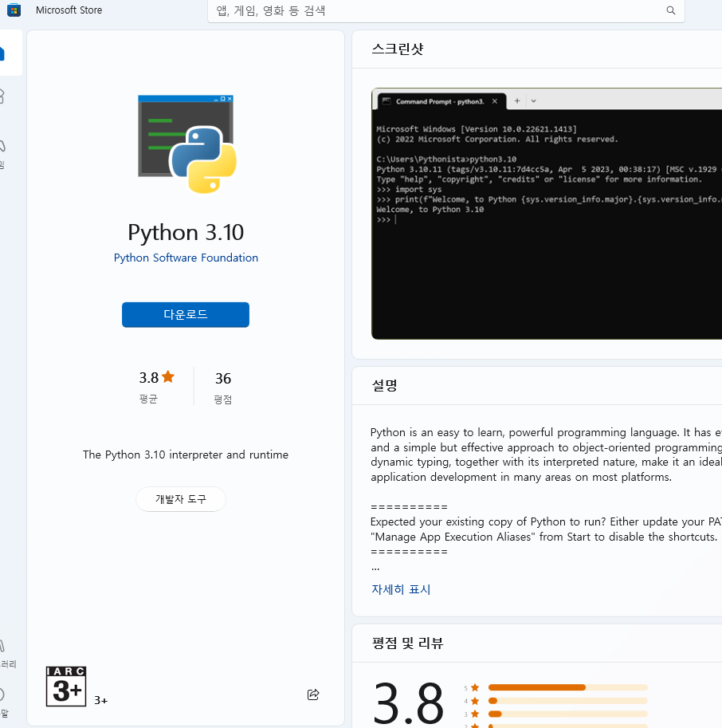The height and width of the screenshot is (728, 722).
Task: Click the 3+ age label beside IARC badge
Action: coord(100,700)
